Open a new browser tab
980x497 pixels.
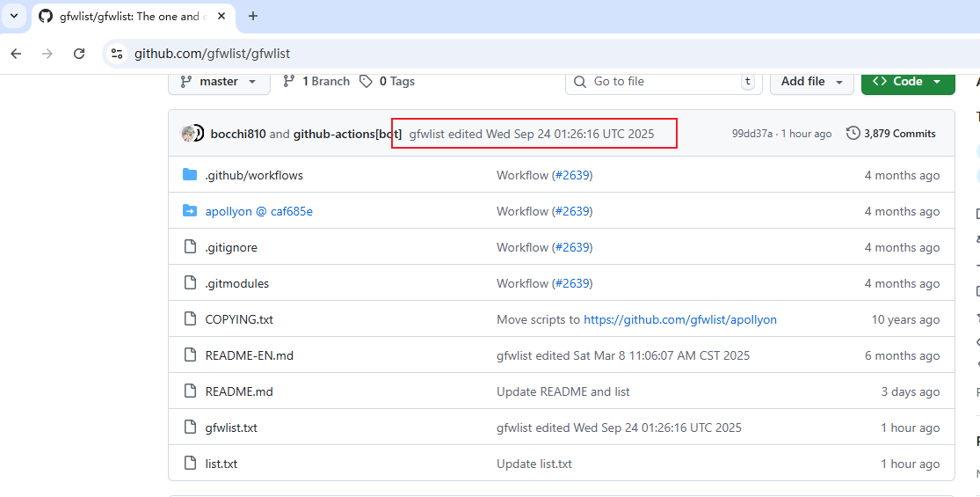click(x=253, y=16)
